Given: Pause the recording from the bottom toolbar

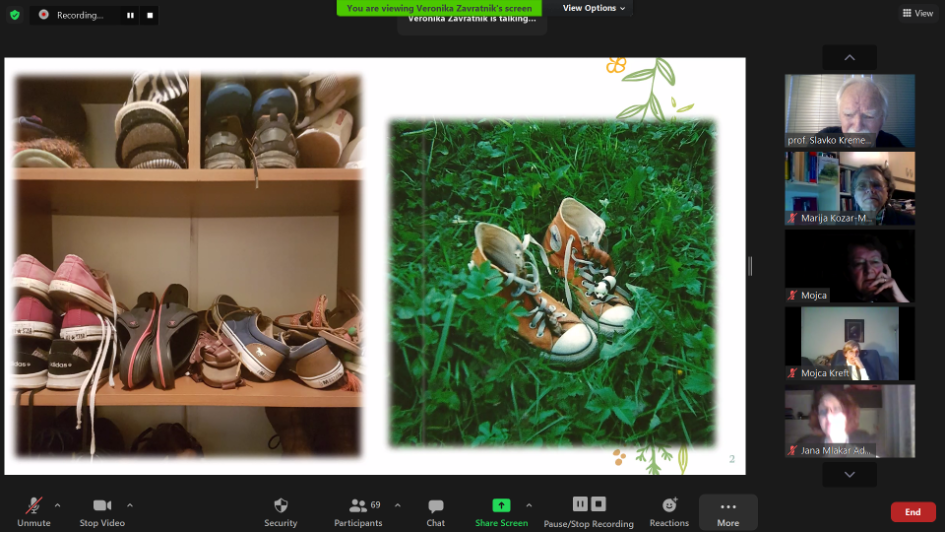Looking at the screenshot, I should [579, 504].
